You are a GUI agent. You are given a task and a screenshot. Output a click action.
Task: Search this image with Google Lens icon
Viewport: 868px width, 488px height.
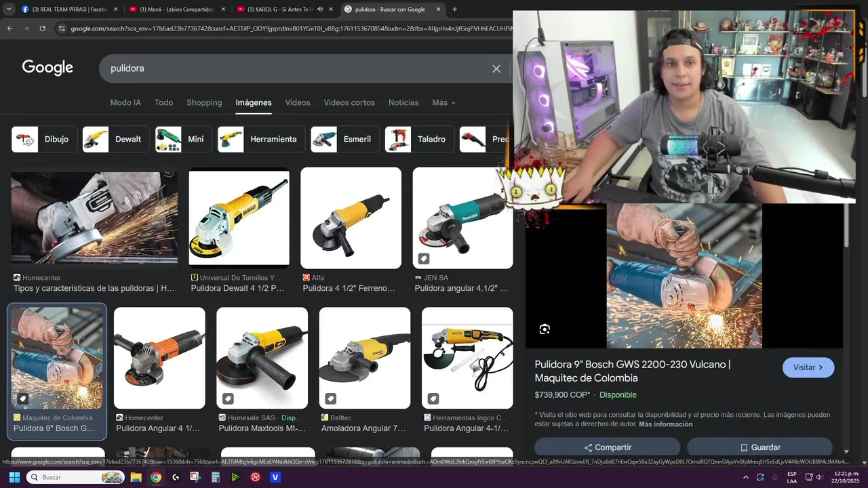[x=545, y=329]
